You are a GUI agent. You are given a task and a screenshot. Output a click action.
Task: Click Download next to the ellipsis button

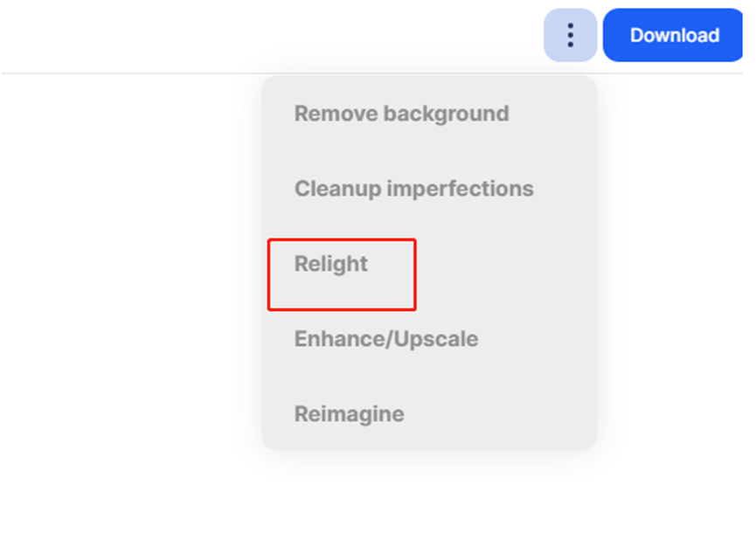click(x=673, y=35)
